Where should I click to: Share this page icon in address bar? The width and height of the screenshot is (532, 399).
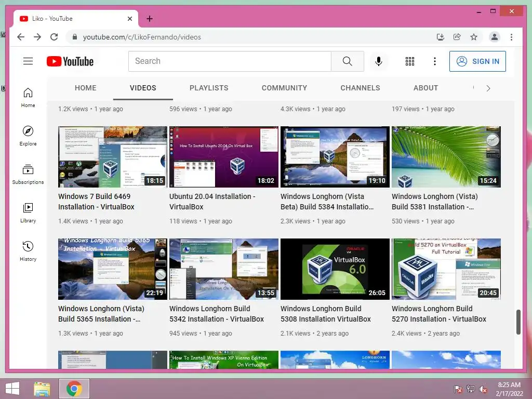[x=457, y=37]
